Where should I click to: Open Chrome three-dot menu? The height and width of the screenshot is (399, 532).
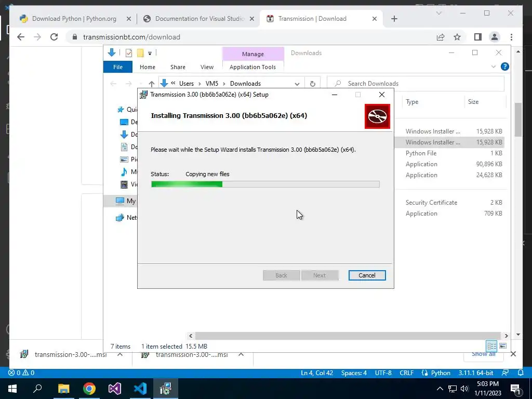511,37
